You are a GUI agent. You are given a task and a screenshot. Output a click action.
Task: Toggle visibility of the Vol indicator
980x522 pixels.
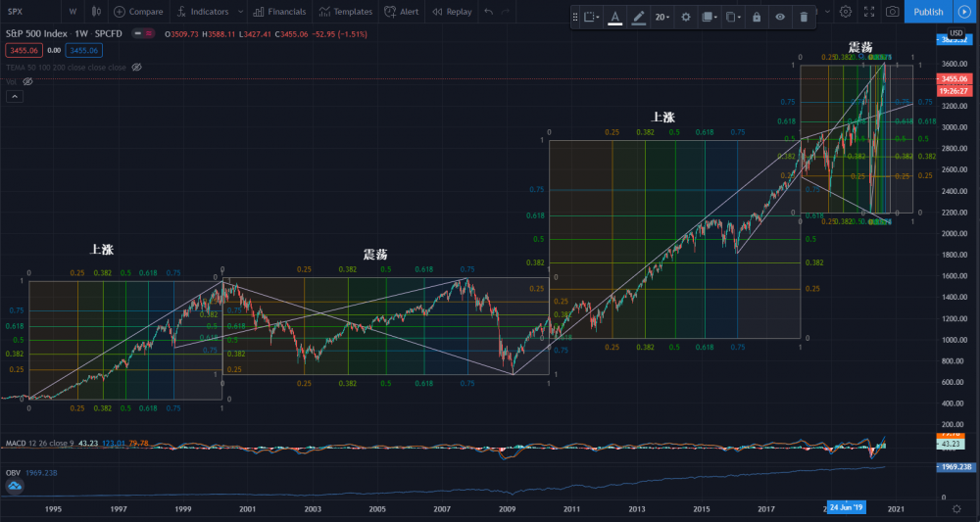tap(27, 81)
